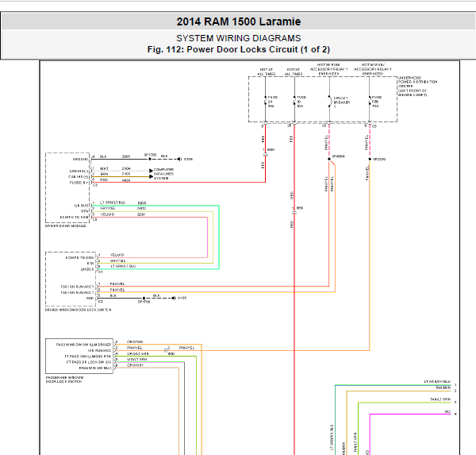476x455 pixels.
Task: Click the horizontal 'TAN/BRN' label at pin 2
Action: 443,388
